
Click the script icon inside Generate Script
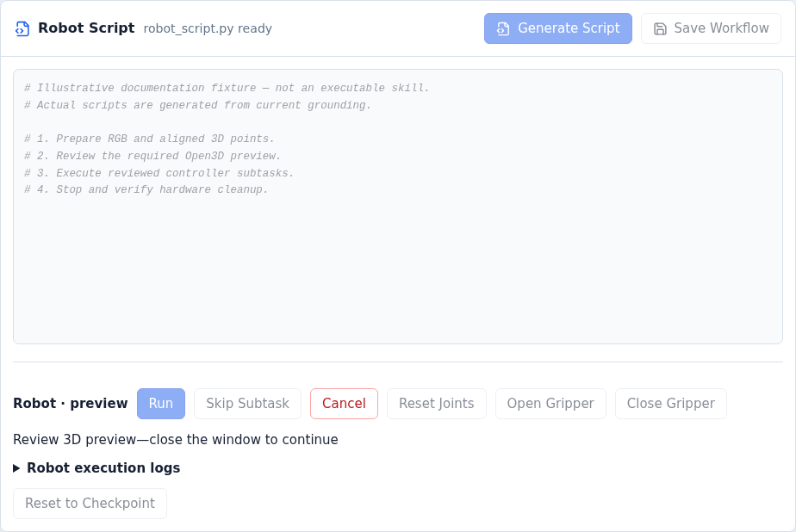point(503,29)
